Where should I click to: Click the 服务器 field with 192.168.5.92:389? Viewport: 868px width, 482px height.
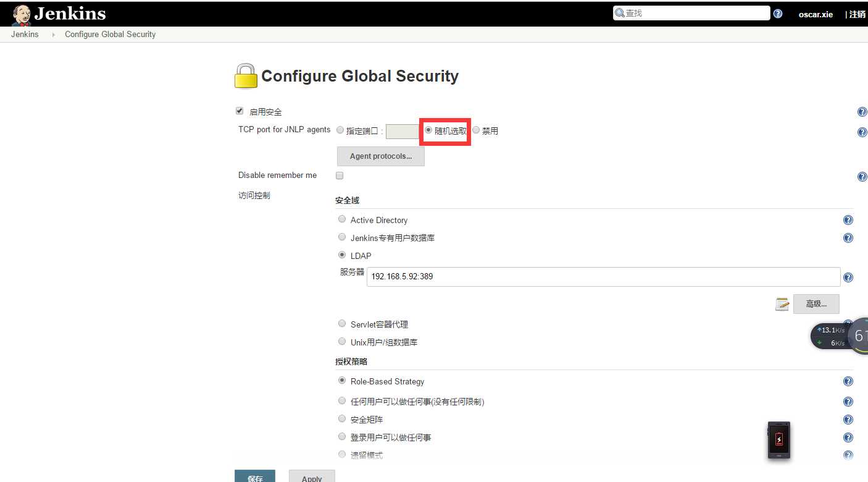coord(604,277)
